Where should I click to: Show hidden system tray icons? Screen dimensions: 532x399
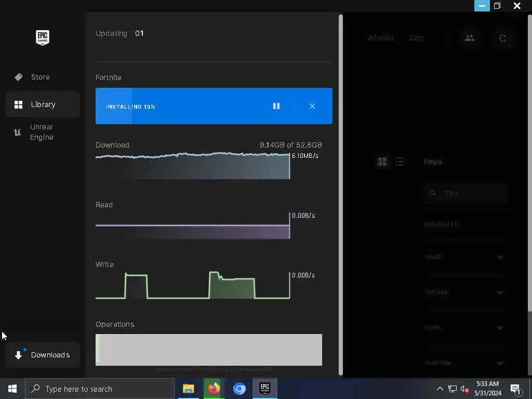440,389
